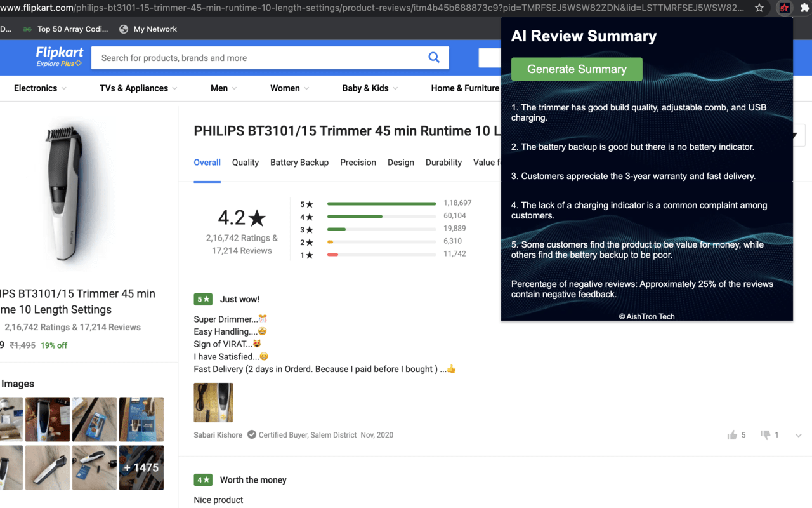Click the browser address bar URL
This screenshot has width=812, height=508.
tap(372, 8)
